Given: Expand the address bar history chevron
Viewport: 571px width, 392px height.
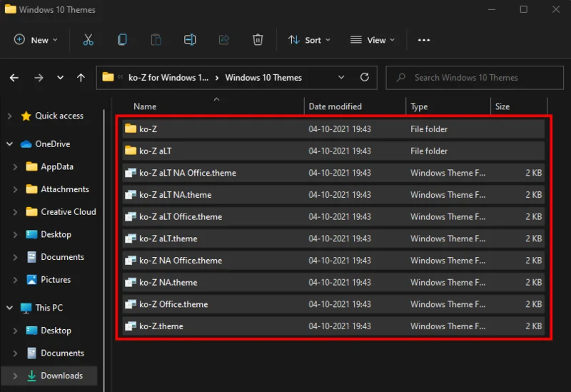Looking at the screenshot, I should (x=342, y=77).
